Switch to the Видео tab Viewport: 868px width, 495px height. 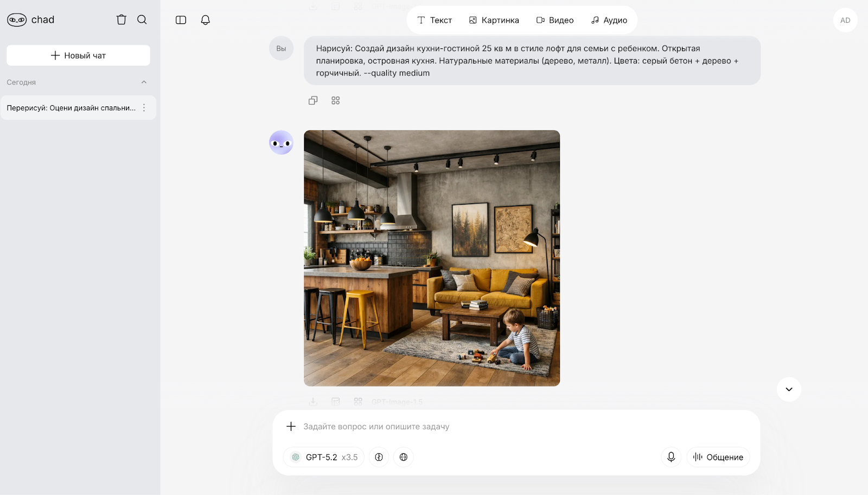click(555, 20)
